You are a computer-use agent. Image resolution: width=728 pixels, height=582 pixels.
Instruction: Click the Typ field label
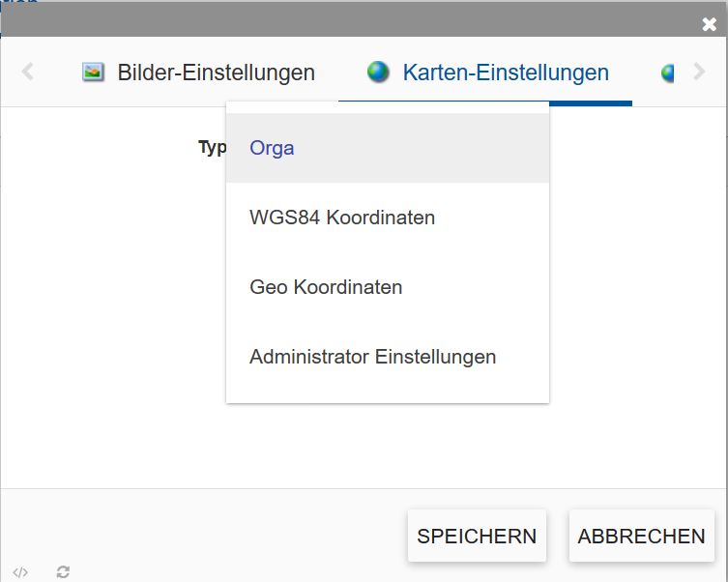(x=212, y=147)
